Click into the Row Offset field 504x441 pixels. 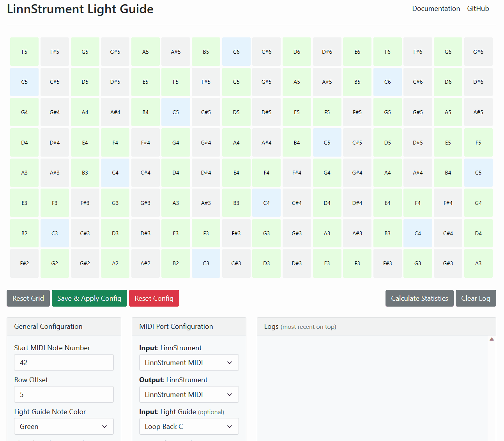pos(64,395)
